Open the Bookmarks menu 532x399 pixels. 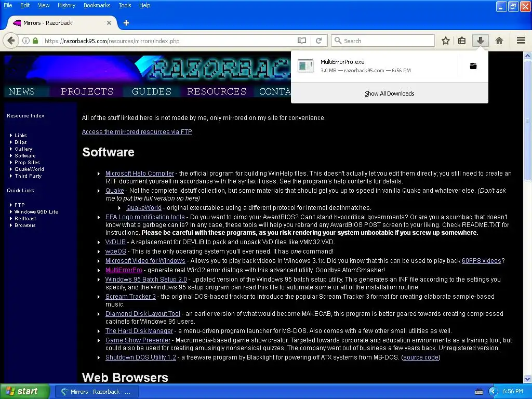click(97, 5)
